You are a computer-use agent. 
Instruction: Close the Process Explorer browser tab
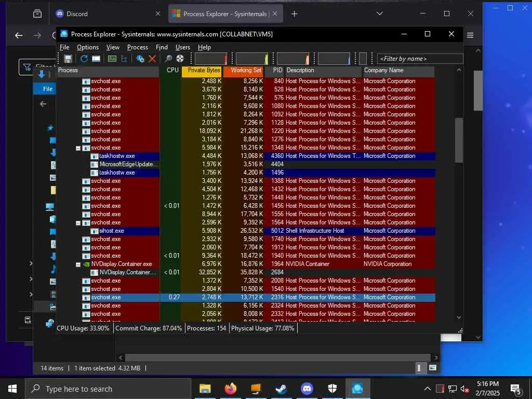(x=275, y=14)
